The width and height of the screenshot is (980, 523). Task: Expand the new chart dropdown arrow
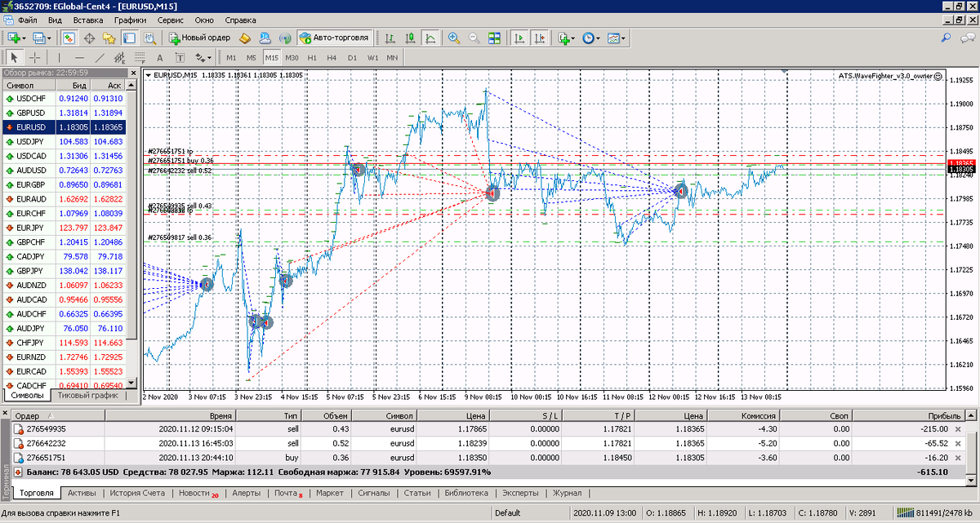25,38
